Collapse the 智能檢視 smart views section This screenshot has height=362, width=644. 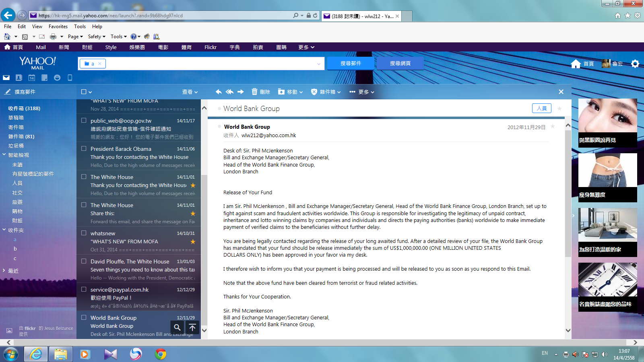click(4, 154)
